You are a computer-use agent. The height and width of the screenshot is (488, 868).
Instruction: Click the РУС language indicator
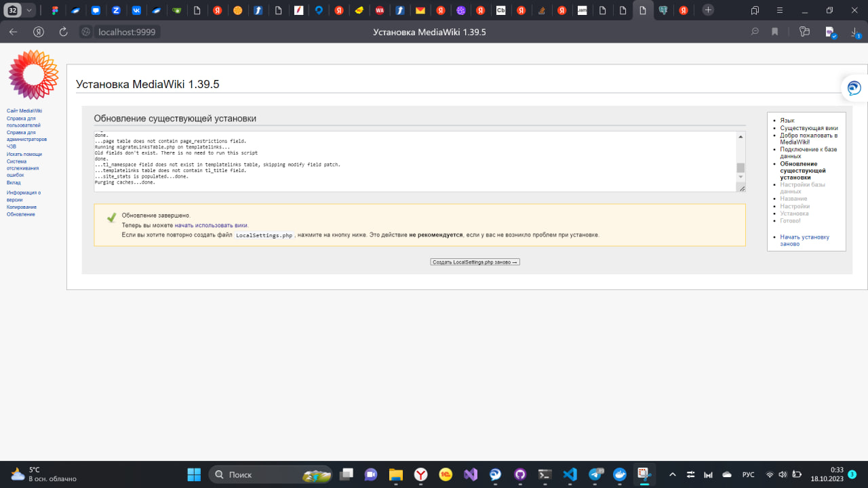click(x=749, y=474)
